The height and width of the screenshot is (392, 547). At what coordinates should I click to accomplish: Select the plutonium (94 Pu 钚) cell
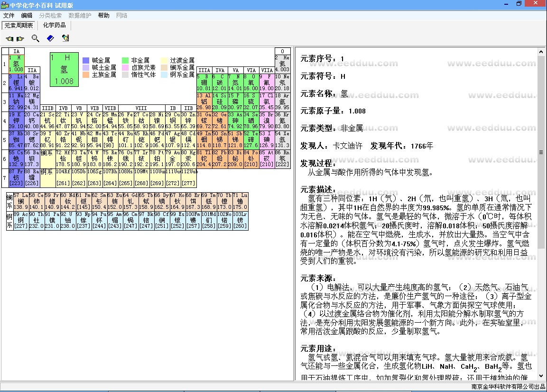tap(100, 220)
